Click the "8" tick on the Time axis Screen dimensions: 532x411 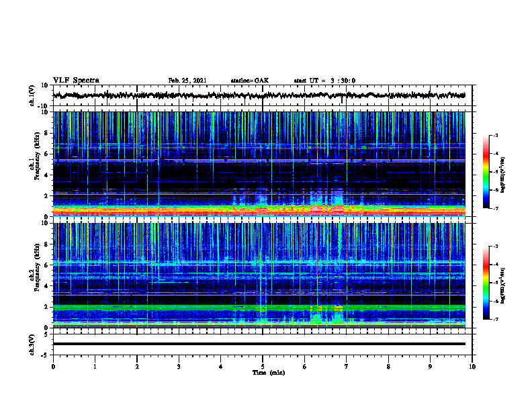click(388, 367)
